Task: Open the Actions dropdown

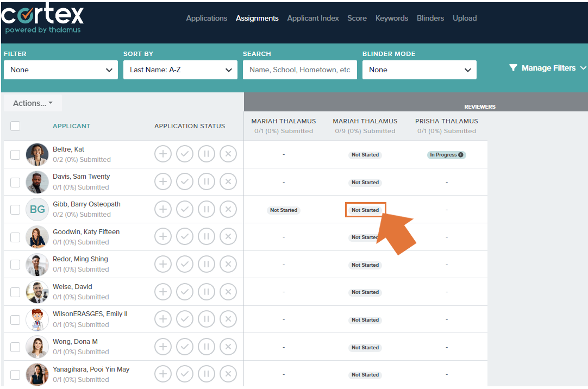Action: [x=32, y=103]
